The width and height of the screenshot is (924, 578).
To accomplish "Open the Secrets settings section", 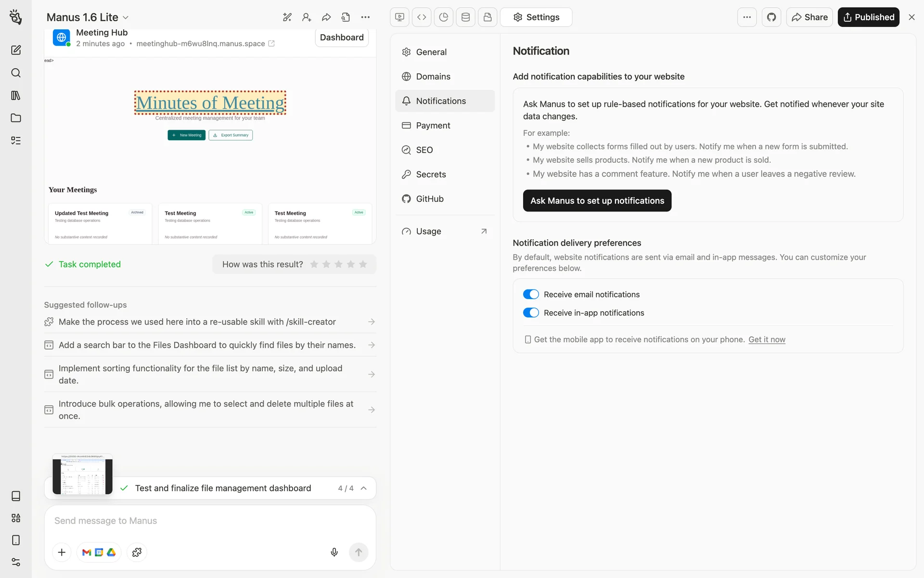I will 431,174.
